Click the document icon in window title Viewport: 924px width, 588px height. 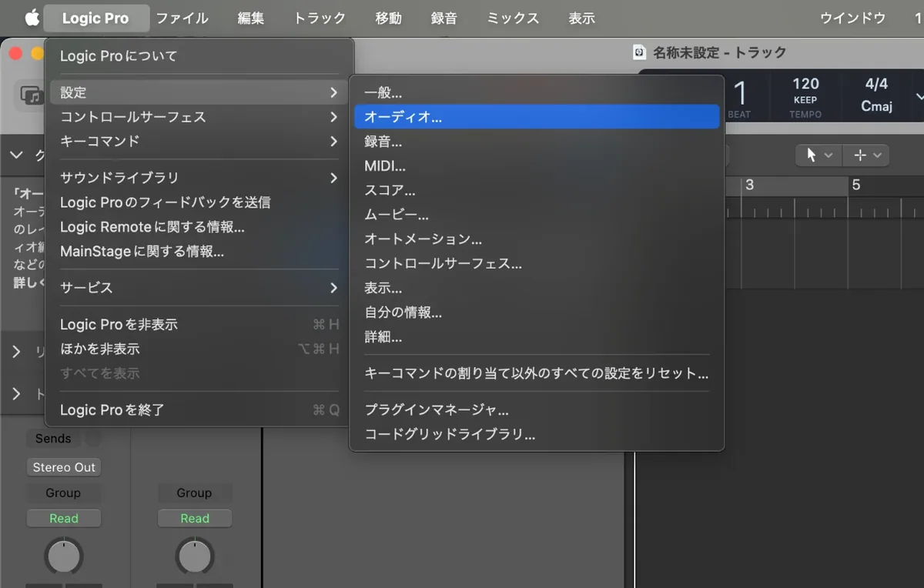click(x=639, y=52)
